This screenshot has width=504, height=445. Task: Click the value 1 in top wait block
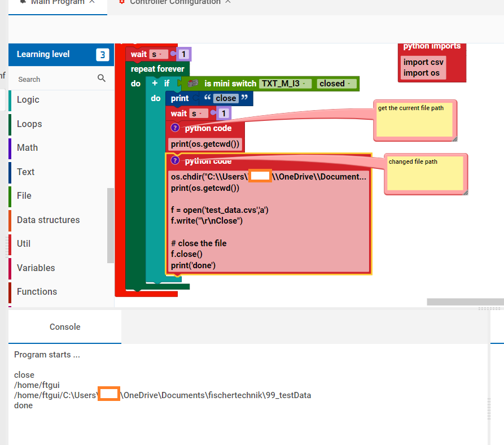pyautogui.click(x=184, y=54)
